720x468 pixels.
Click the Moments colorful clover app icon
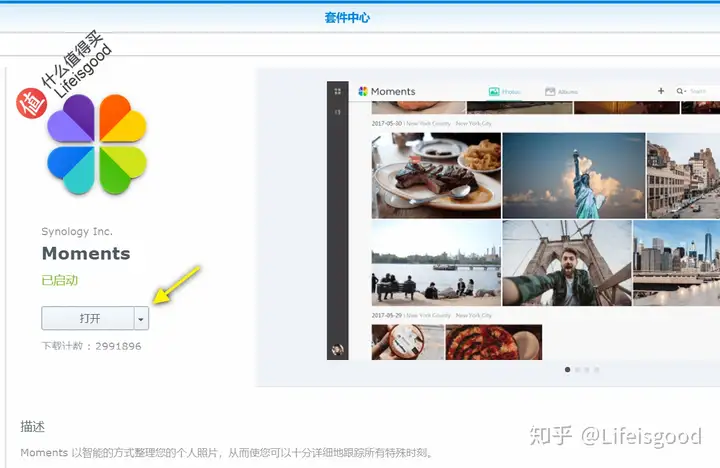click(x=97, y=144)
